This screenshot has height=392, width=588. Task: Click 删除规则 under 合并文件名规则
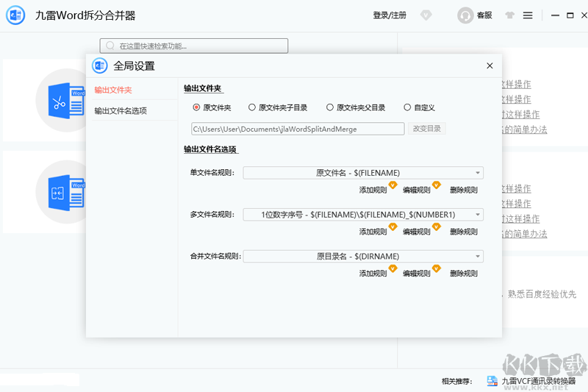463,274
